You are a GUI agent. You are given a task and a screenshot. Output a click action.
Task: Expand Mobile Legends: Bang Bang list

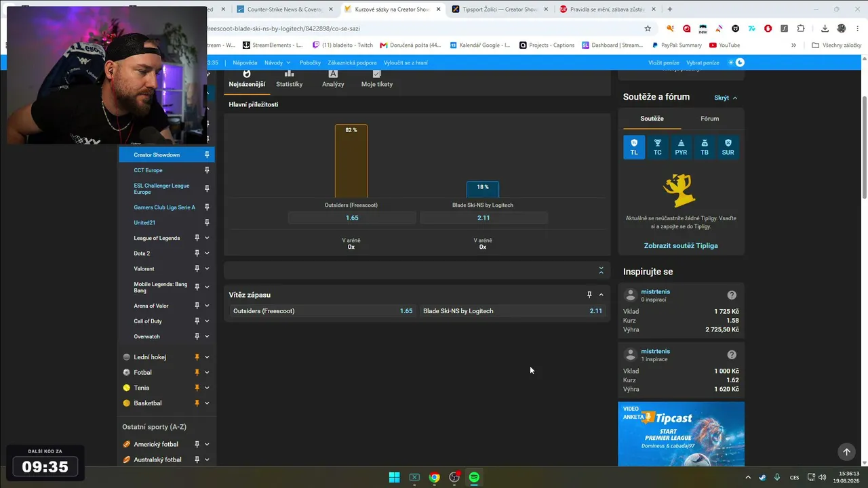(x=207, y=287)
